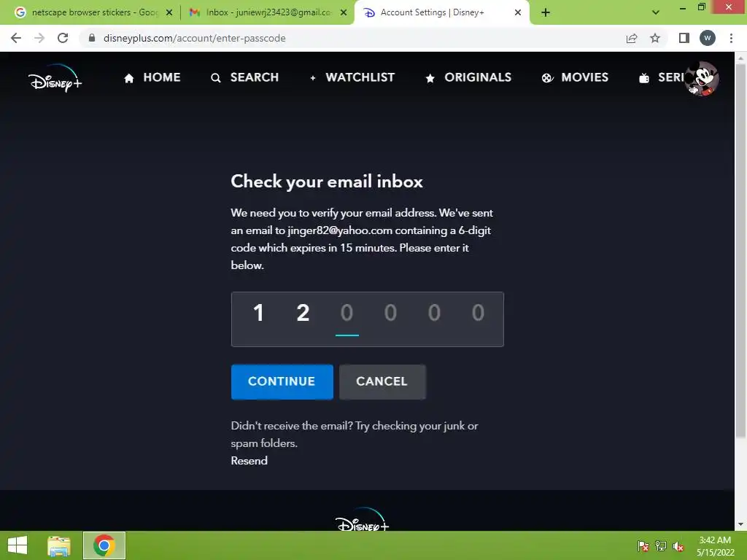The width and height of the screenshot is (747, 560).
Task: Click the browser forward arrow
Action: pyautogui.click(x=39, y=38)
